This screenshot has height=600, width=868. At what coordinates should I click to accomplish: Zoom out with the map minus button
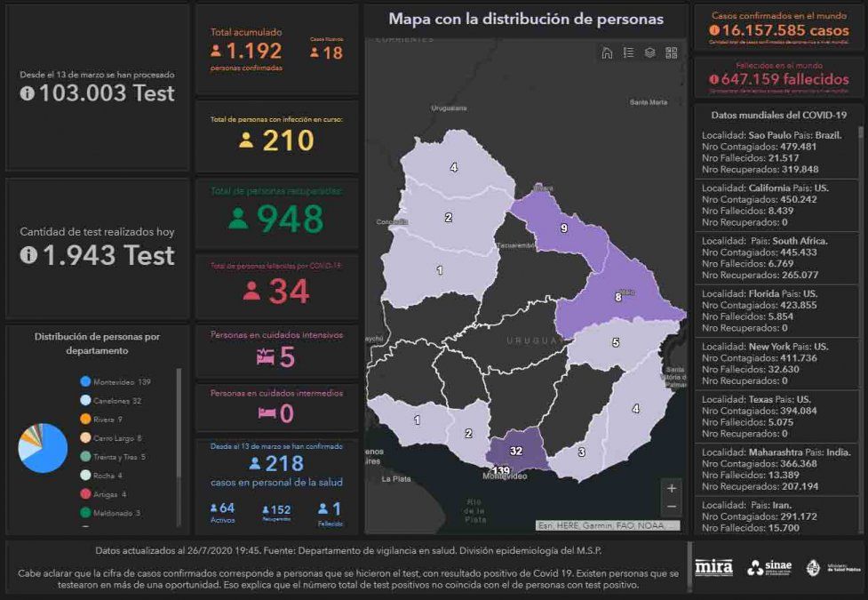pos(671,507)
